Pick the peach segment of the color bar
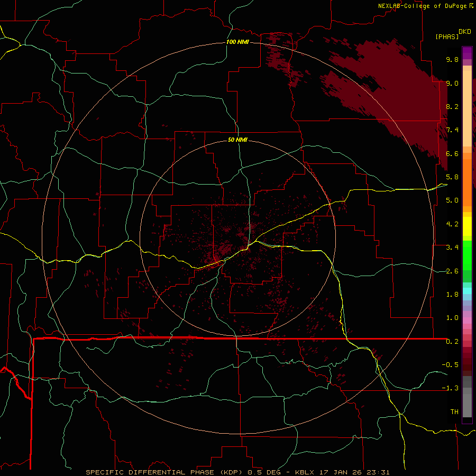476x476 pixels. coord(467,108)
